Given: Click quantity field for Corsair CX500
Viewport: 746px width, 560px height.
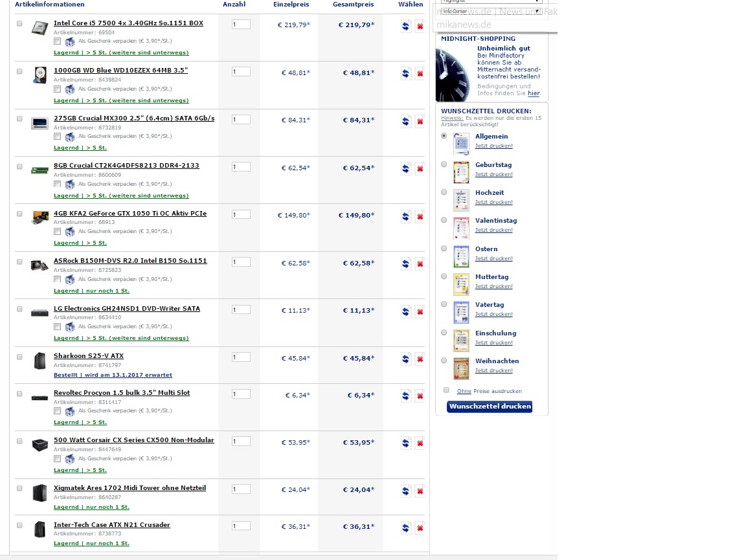Looking at the screenshot, I should click(241, 442).
